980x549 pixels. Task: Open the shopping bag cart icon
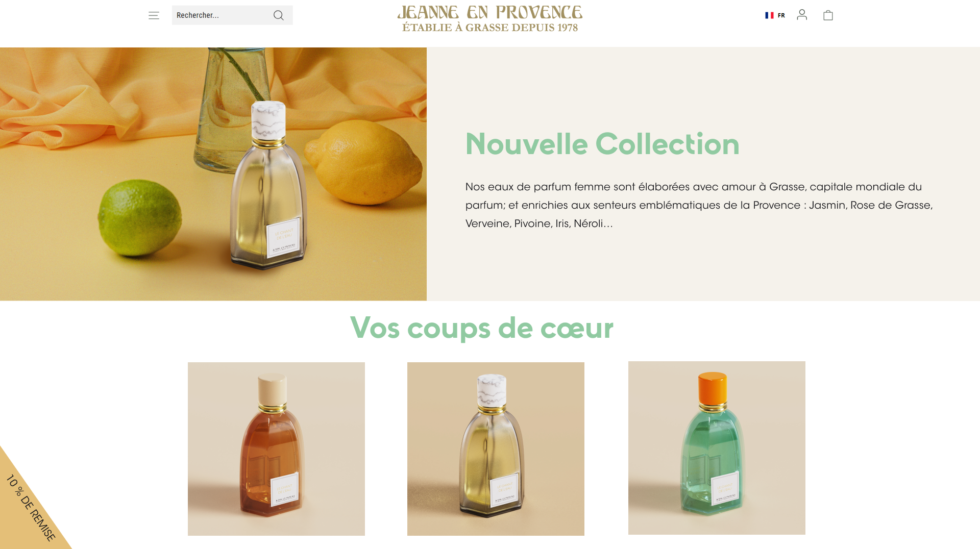828,15
